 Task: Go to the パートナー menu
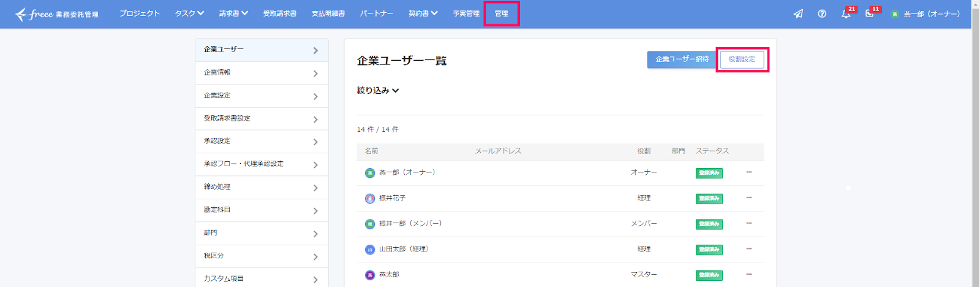pyautogui.click(x=377, y=13)
